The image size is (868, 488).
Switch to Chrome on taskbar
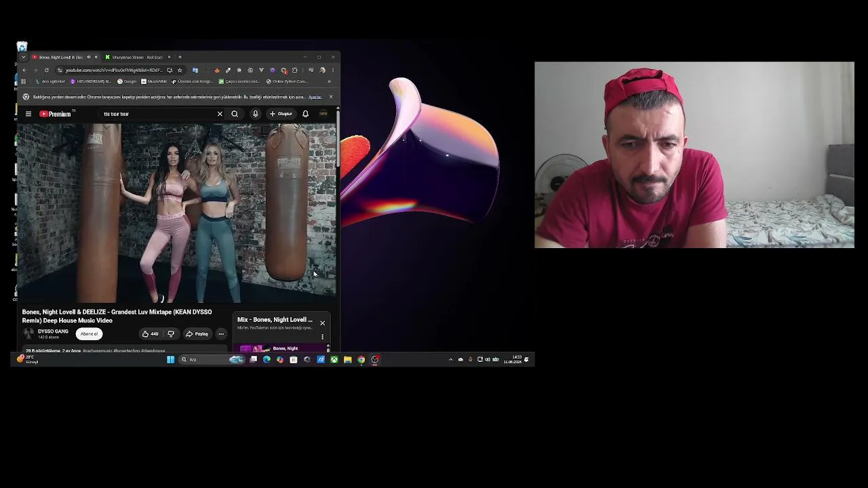click(x=361, y=359)
